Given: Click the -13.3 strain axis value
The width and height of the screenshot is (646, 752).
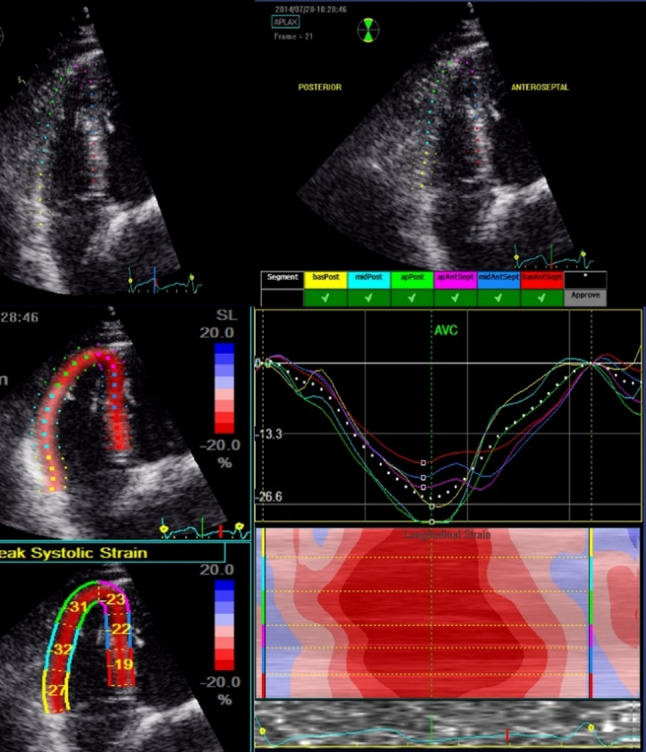Looking at the screenshot, I should 269,434.
